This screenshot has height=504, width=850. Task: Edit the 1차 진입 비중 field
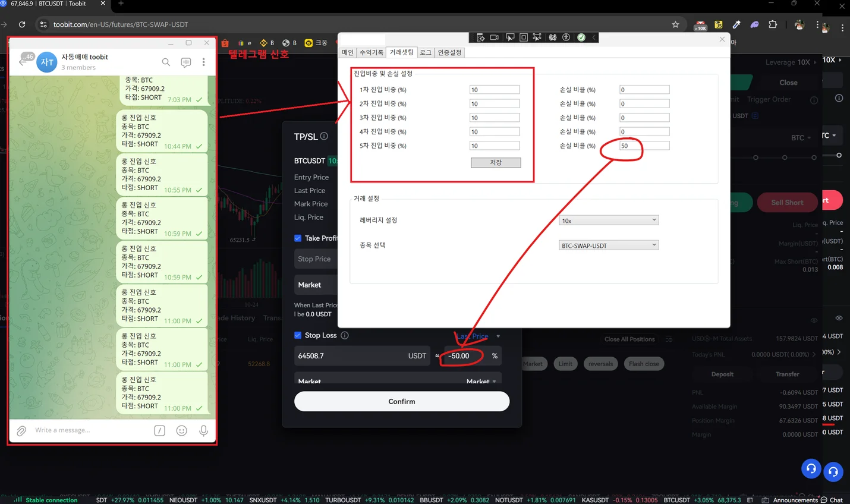tap(495, 90)
